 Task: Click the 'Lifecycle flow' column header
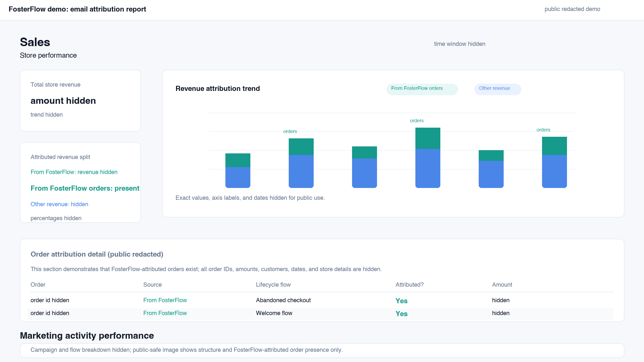click(273, 285)
